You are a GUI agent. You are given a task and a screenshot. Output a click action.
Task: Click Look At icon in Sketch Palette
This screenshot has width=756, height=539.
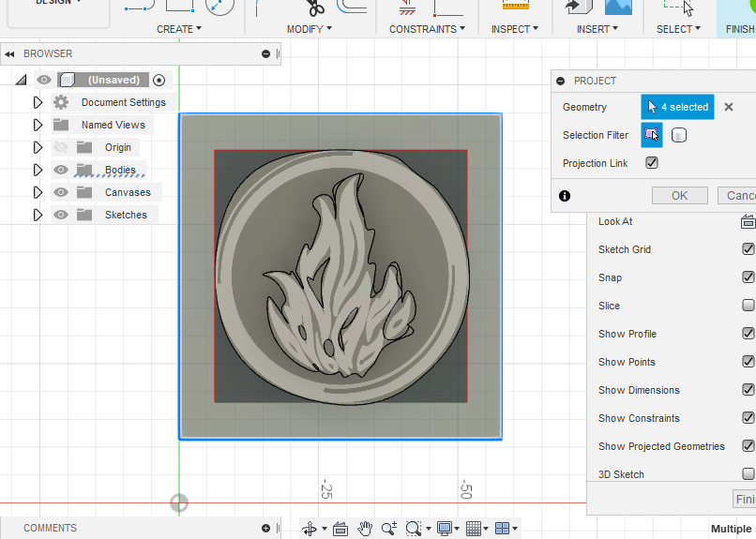pyautogui.click(x=748, y=221)
